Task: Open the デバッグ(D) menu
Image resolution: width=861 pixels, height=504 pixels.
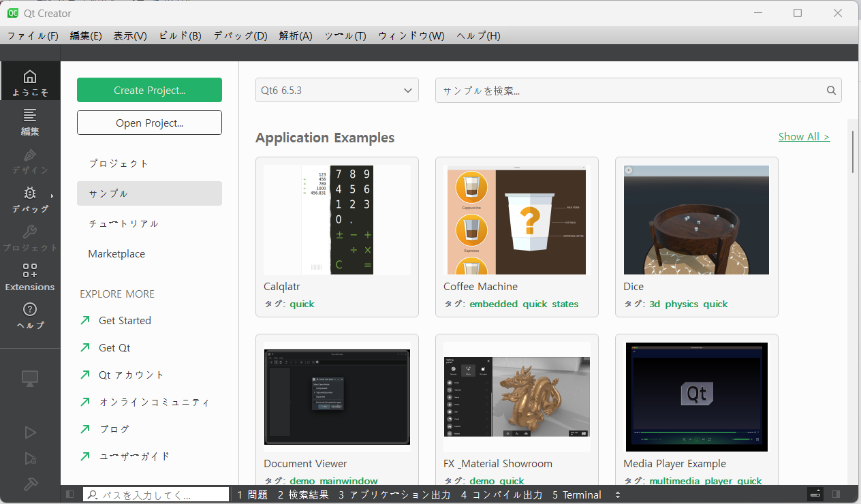Action: pos(240,36)
